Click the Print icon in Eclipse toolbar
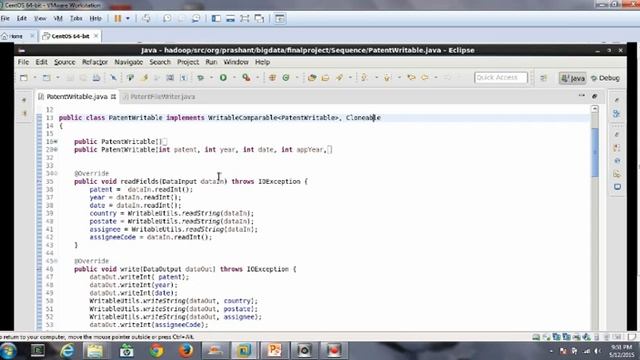This screenshot has width=640, height=360. (96, 78)
